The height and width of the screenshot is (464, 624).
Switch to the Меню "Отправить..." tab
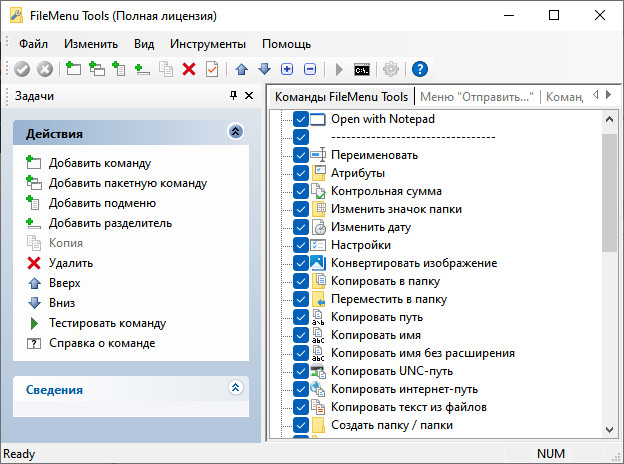pyautogui.click(x=476, y=97)
